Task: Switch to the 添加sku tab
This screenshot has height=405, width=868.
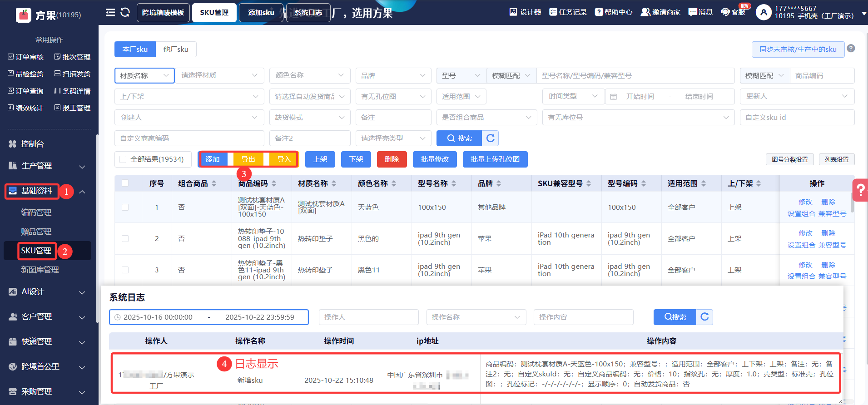Action: pos(261,13)
